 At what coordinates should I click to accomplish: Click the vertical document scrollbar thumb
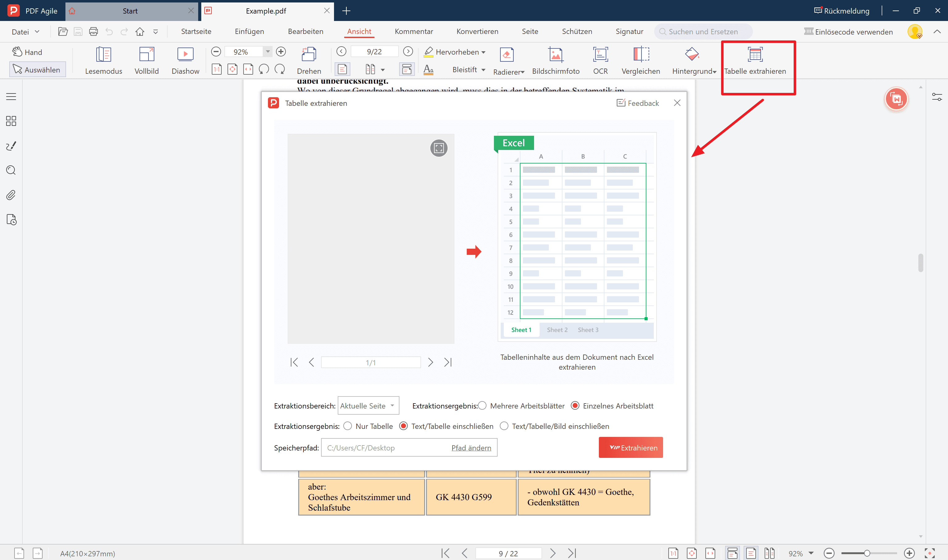(x=921, y=263)
